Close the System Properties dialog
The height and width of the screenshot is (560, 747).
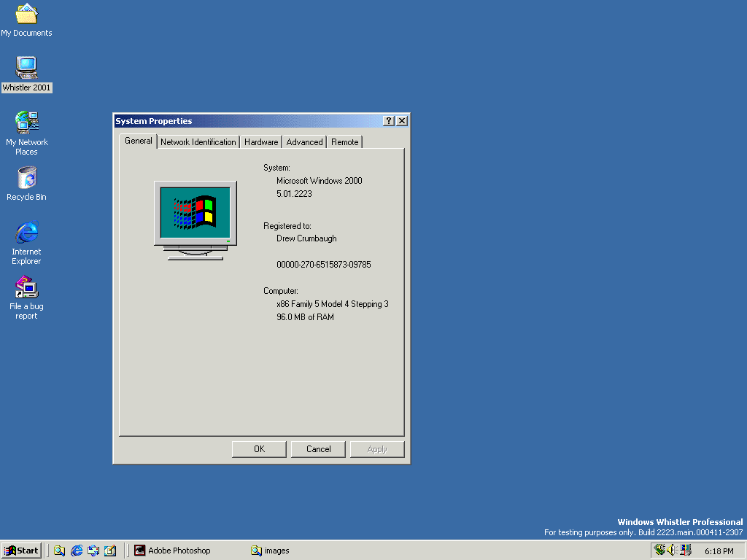(402, 121)
